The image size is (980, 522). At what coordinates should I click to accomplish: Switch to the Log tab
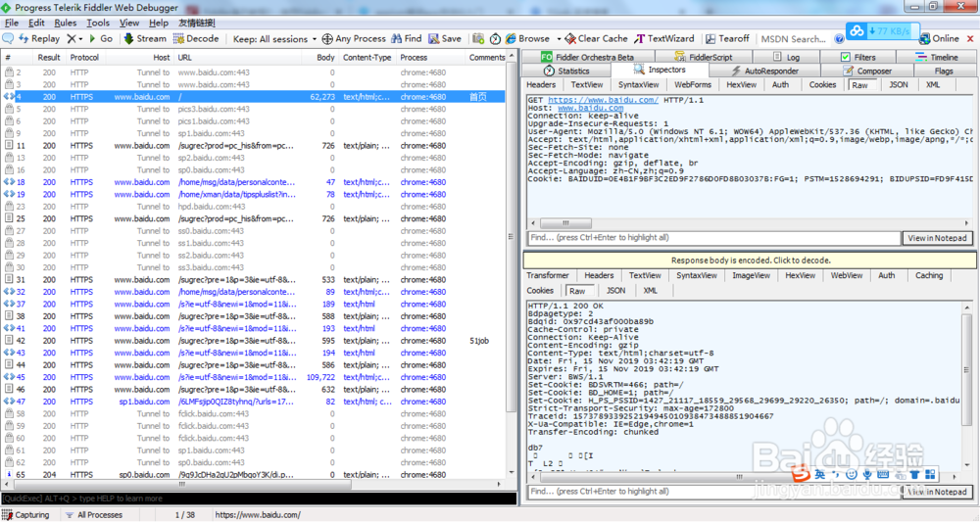[x=786, y=57]
